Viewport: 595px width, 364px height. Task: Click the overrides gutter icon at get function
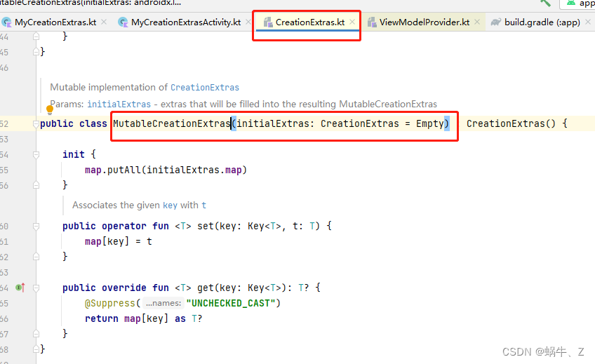point(20,288)
